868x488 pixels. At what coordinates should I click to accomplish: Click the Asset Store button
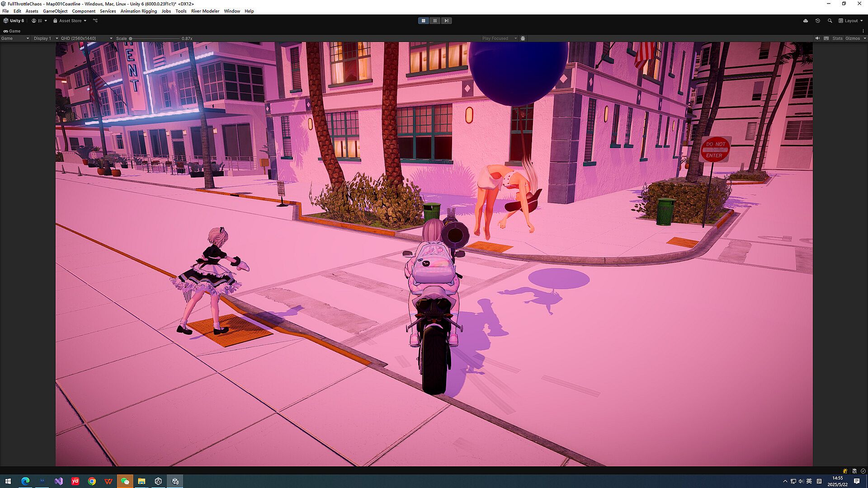(70, 21)
